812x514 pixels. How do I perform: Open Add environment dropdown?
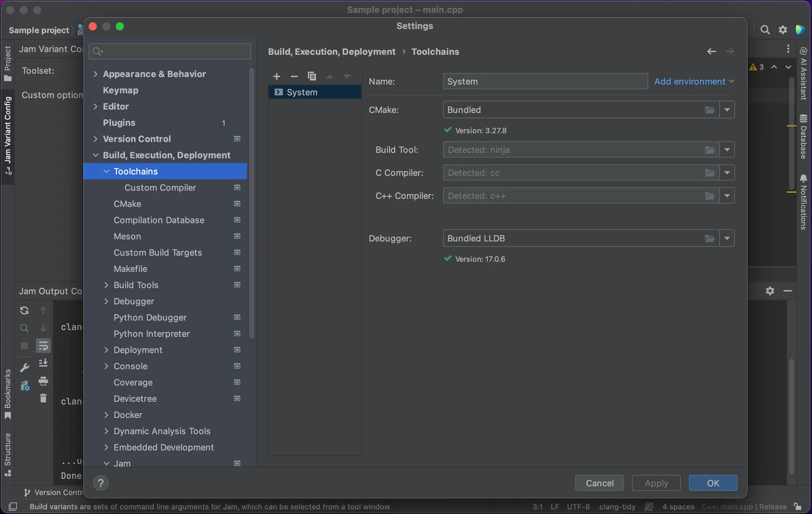tap(694, 81)
